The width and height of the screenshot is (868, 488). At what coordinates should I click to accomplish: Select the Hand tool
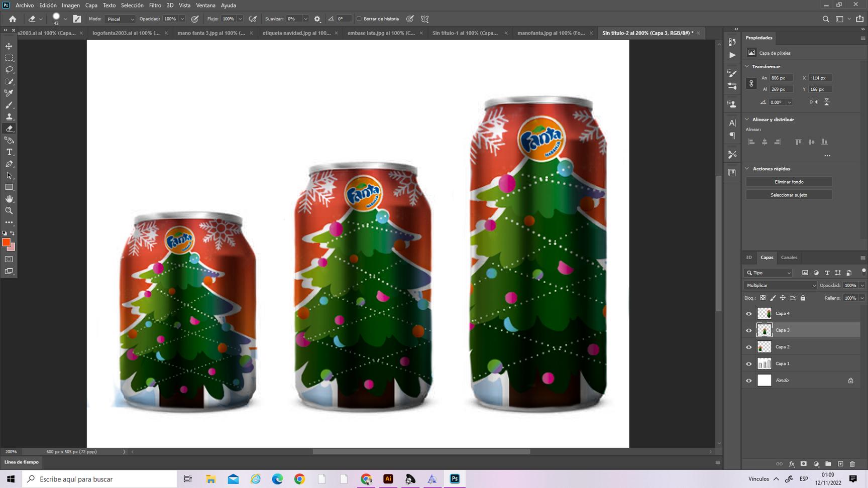9,199
